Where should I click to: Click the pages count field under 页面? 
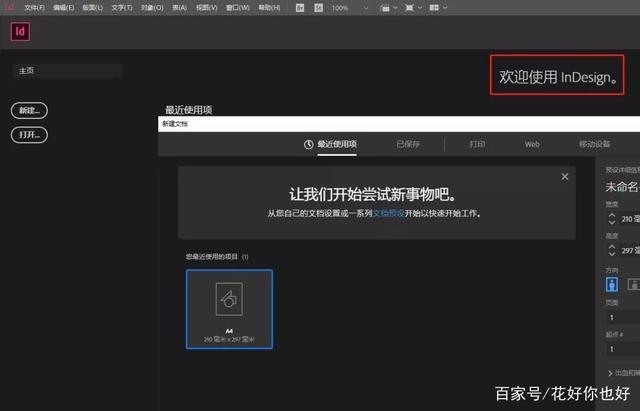click(x=623, y=318)
